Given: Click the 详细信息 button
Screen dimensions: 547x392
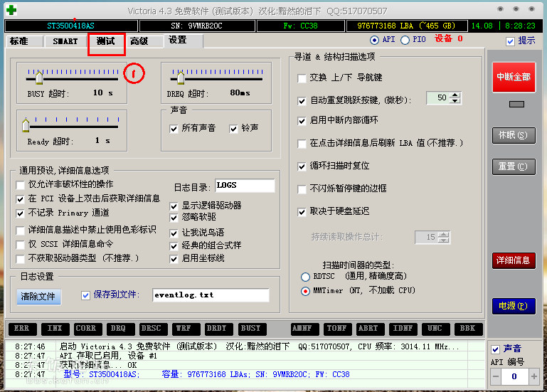Looking at the screenshot, I should coord(514,260).
